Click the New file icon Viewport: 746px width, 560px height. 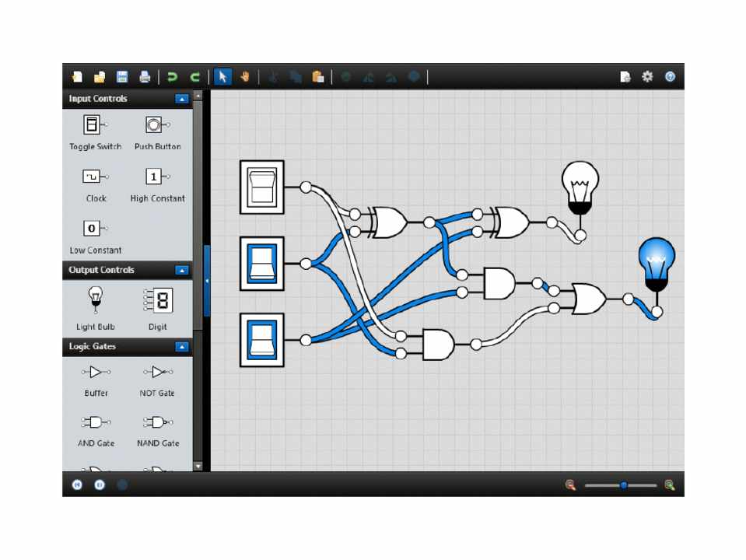pos(77,76)
